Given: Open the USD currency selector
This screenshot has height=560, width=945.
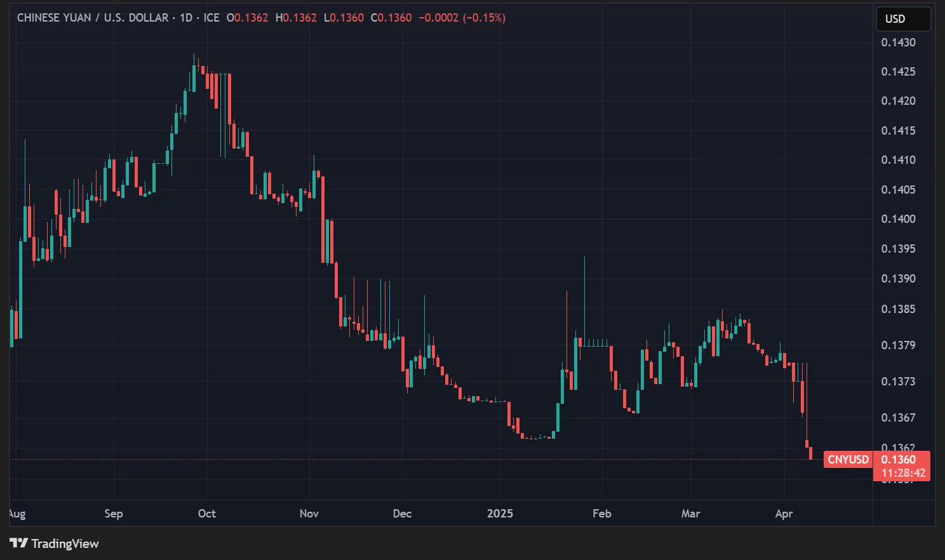Looking at the screenshot, I should pyautogui.click(x=902, y=19).
